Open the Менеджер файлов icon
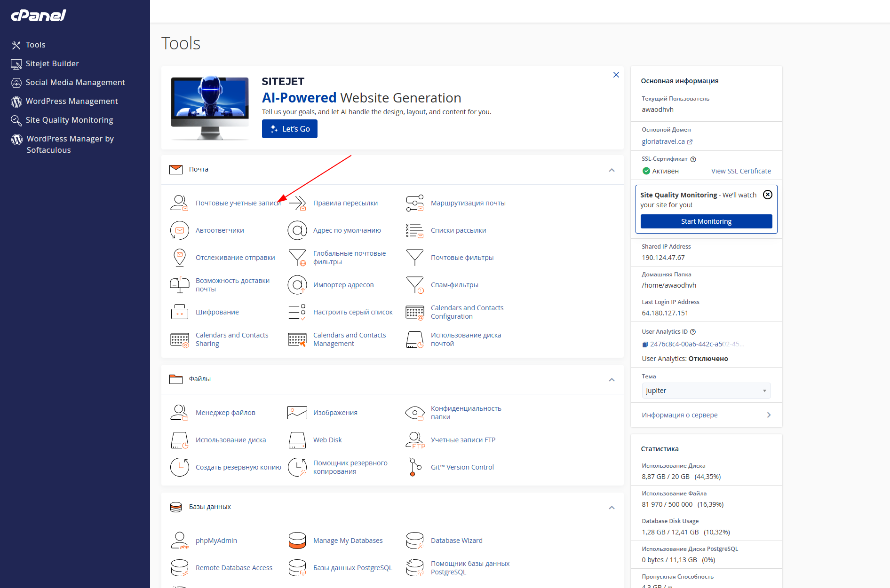Screen dimensions: 890x588 [179, 413]
